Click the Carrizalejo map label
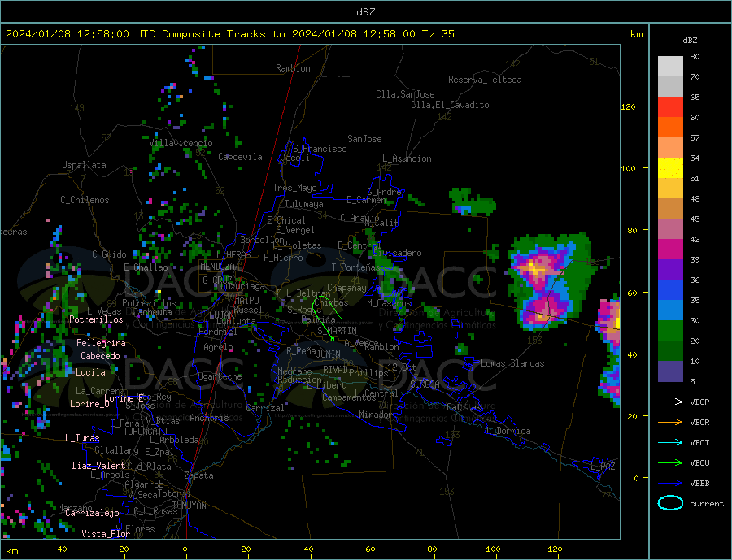732x560 pixels. [x=93, y=513]
